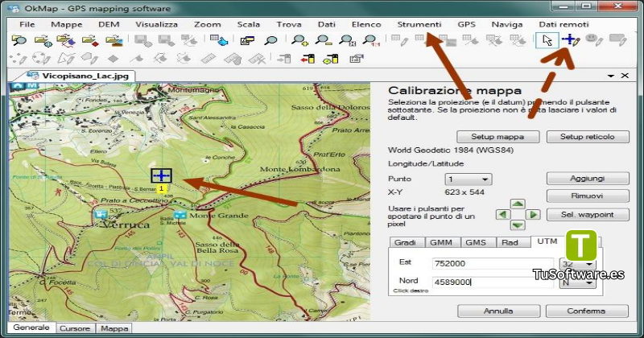This screenshot has height=338, width=644.
Task: Open the Naviga menu
Action: [x=507, y=24]
